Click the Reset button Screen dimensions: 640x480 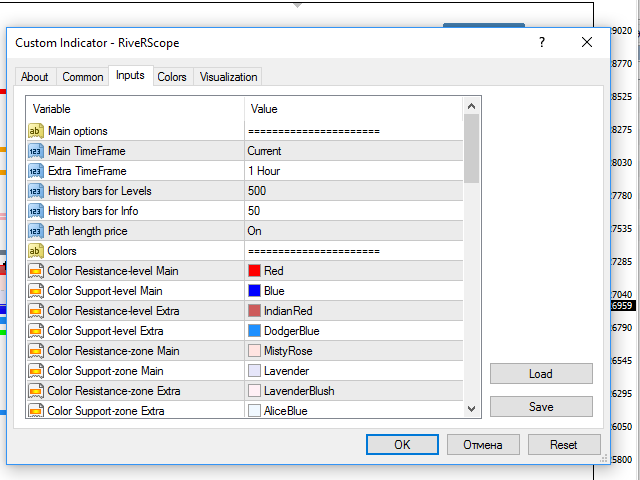(564, 445)
